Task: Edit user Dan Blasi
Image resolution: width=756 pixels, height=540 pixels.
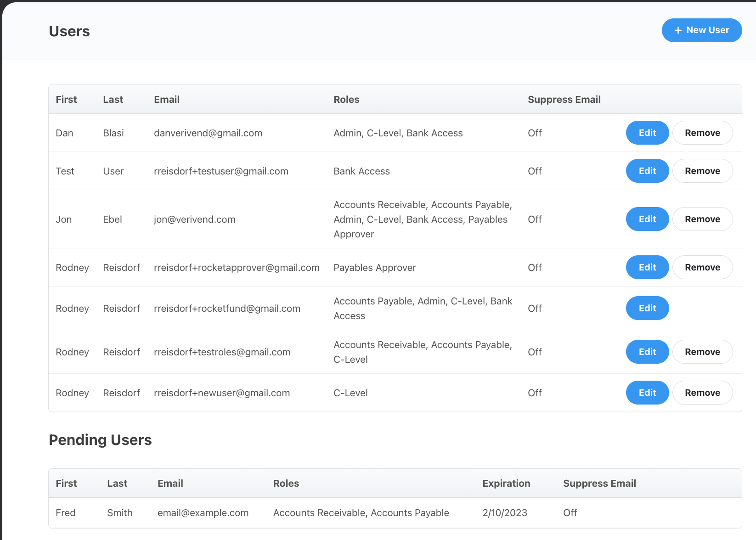Action: (x=647, y=133)
